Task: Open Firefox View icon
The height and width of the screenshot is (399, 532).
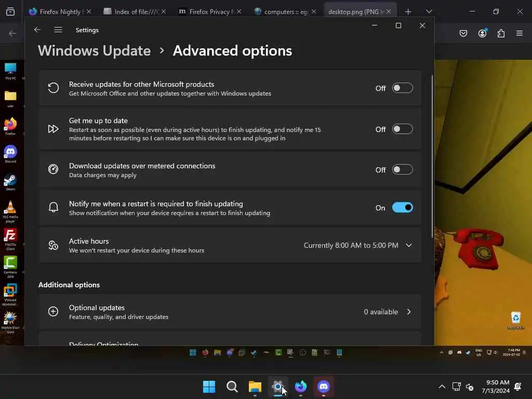Action: [10, 11]
